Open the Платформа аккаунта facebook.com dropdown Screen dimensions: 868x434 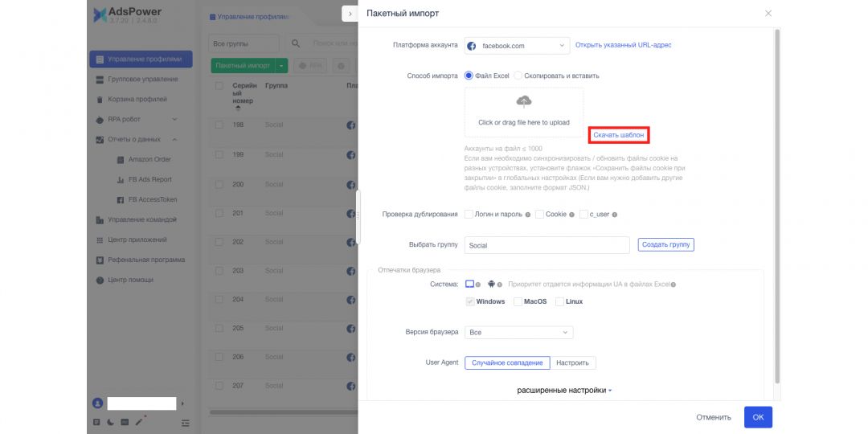coord(517,45)
